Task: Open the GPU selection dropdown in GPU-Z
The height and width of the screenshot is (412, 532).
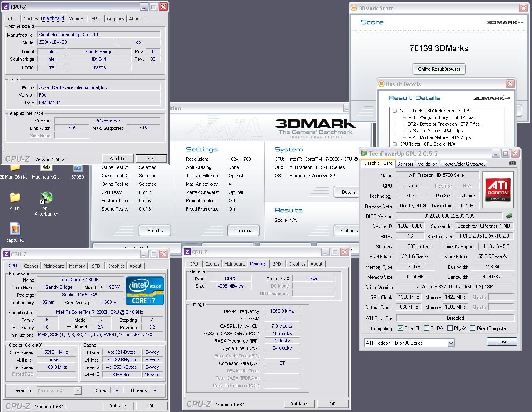Action: (x=451, y=343)
